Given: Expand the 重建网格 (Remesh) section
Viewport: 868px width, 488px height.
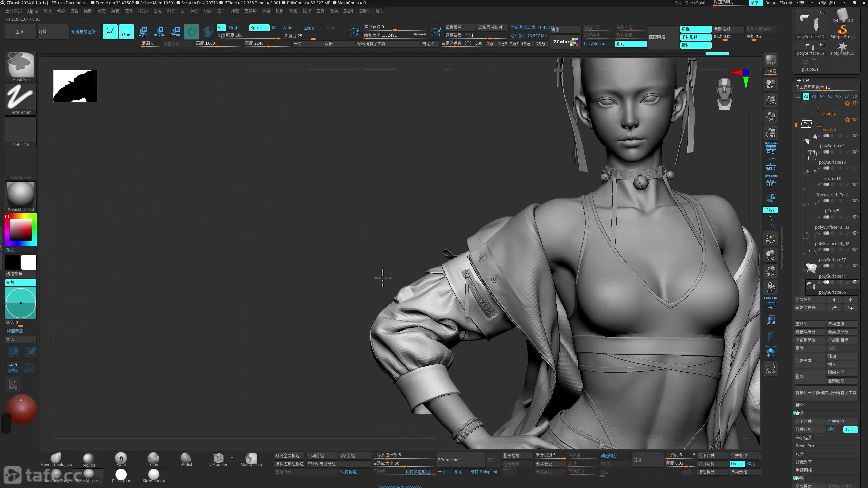Looking at the screenshot, I should tap(804, 470).
